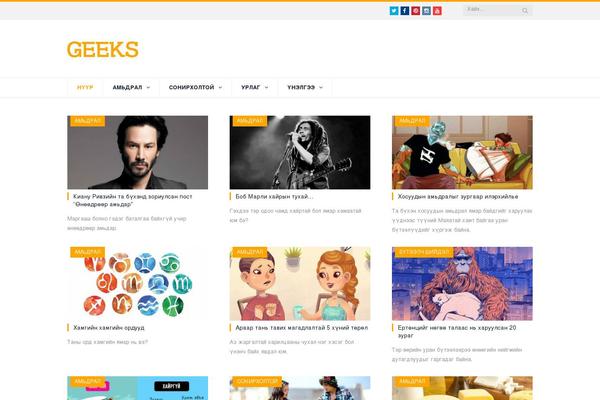The width and height of the screenshot is (600, 400).
Task: Open the Pinterest social link
Action: (416, 11)
